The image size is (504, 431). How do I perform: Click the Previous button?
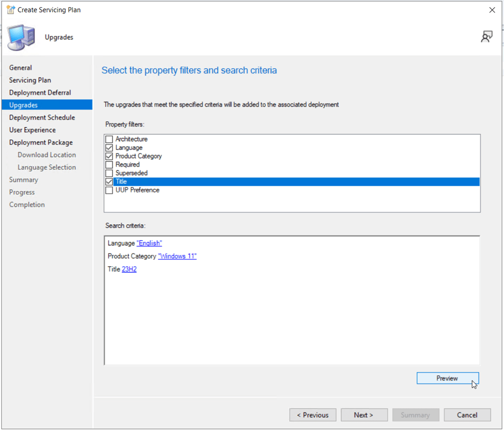(313, 415)
